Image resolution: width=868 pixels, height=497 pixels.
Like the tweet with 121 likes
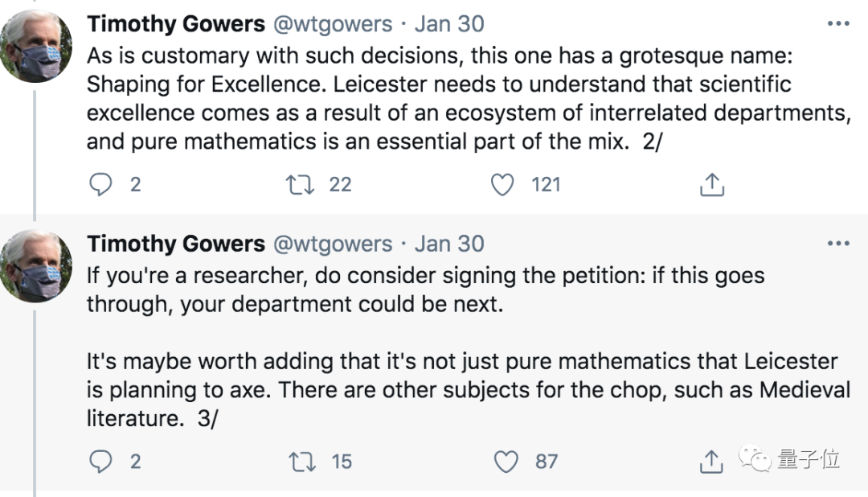pos(503,185)
